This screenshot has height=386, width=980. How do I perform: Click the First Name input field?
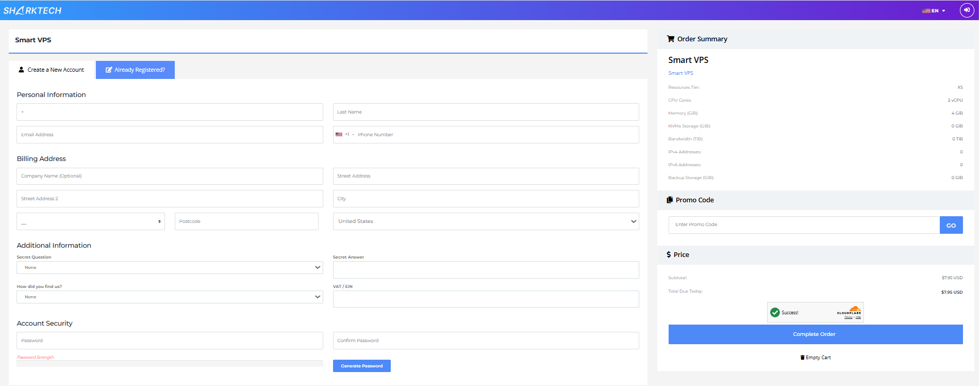pyautogui.click(x=170, y=112)
